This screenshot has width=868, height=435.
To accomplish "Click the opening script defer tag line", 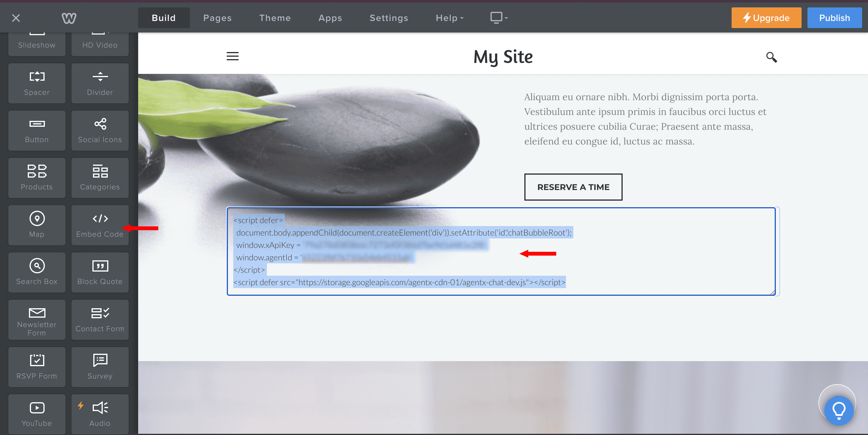I will (x=259, y=220).
